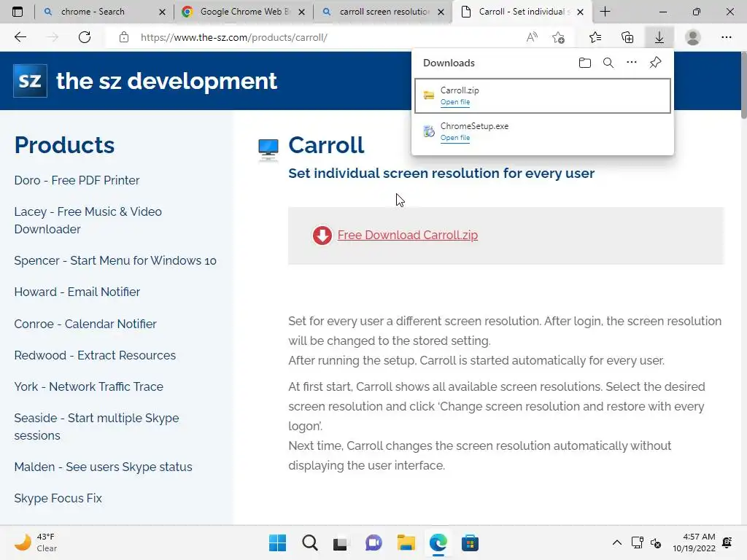The image size is (747, 560).
Task: Click the red download arrow icon
Action: 322,236
